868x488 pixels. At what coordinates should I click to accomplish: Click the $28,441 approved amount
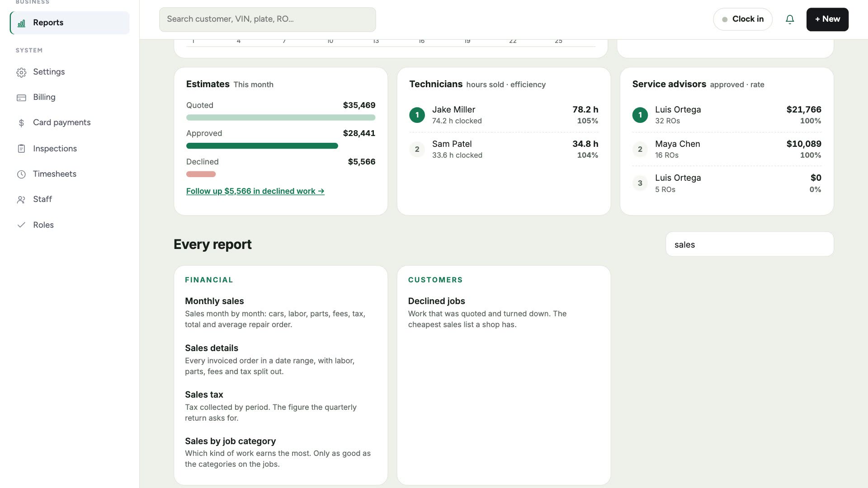point(359,133)
